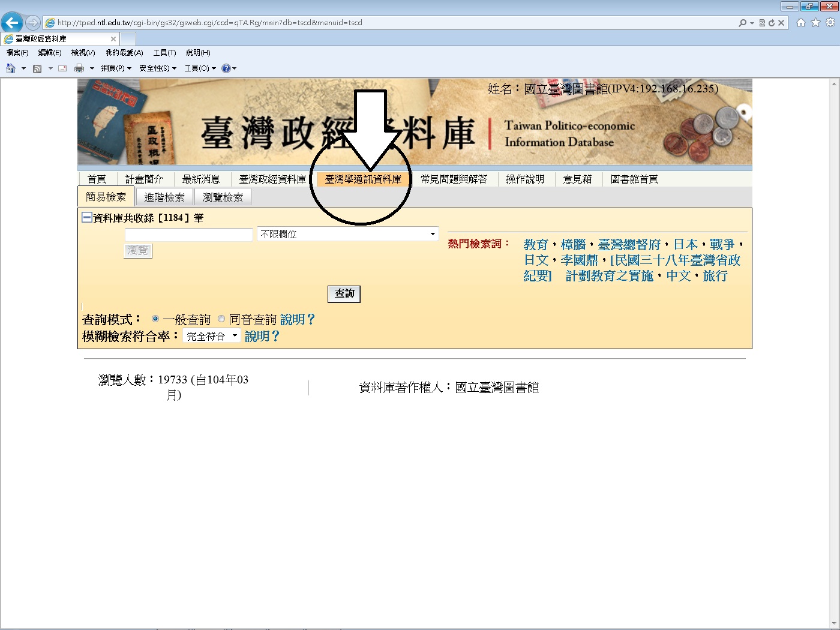The image size is (840, 630).
Task: Go back to the previous page
Action: click(x=12, y=22)
